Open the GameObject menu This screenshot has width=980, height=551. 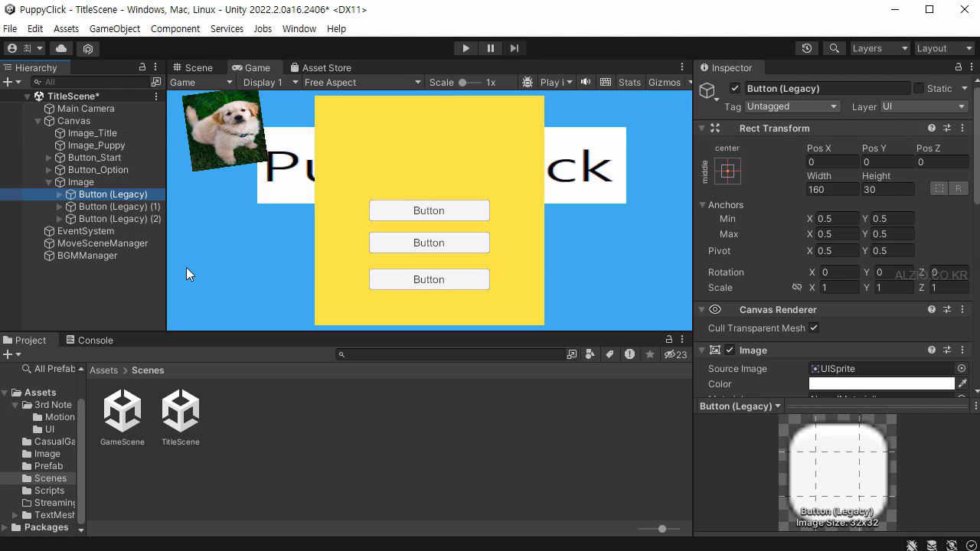pos(115,28)
